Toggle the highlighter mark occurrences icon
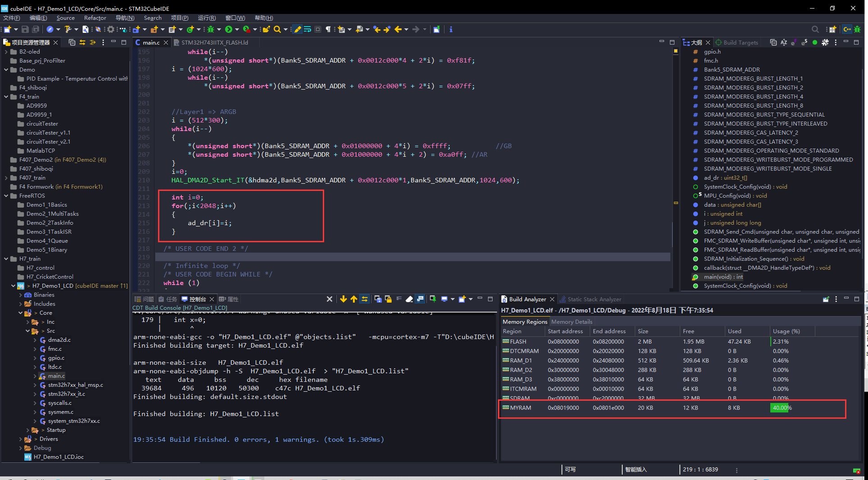 (x=298, y=29)
